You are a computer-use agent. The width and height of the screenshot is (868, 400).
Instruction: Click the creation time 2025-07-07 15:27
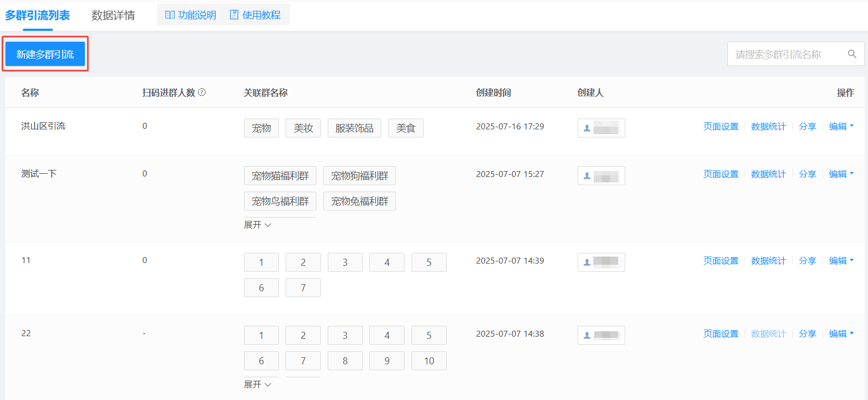click(510, 174)
